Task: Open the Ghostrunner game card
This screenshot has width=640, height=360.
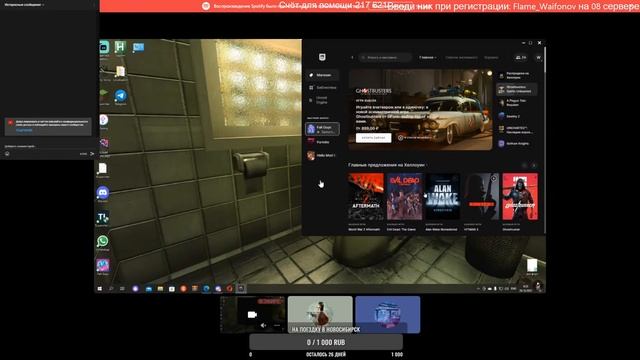Action: (520, 202)
